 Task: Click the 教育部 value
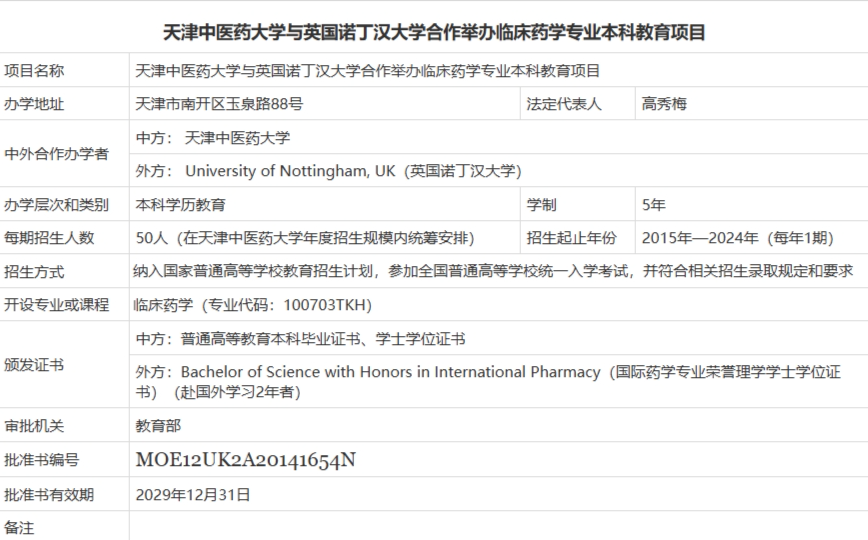158,425
